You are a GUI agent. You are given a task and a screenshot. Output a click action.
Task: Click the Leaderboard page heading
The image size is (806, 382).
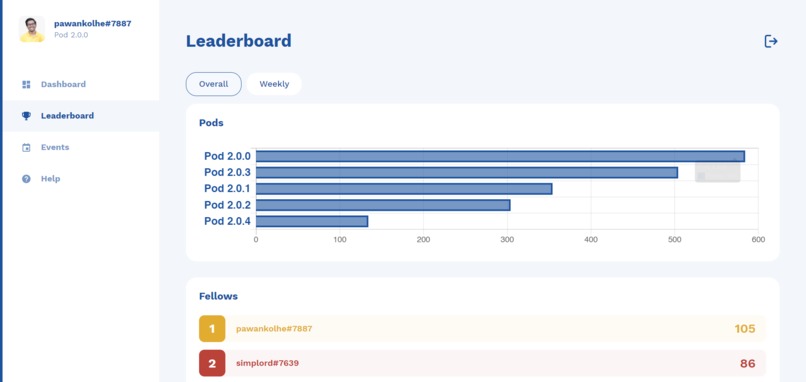239,41
